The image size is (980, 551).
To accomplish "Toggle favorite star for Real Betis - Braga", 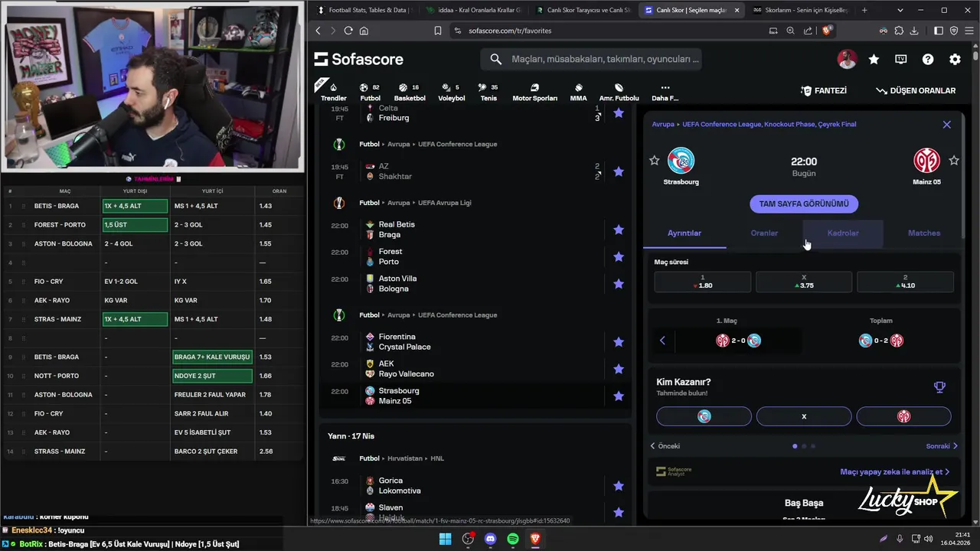I will [x=619, y=230].
